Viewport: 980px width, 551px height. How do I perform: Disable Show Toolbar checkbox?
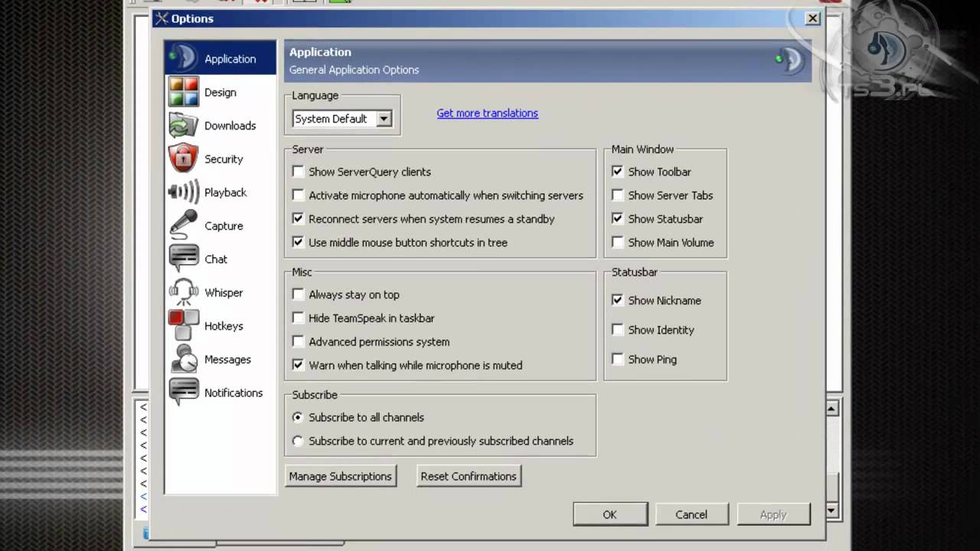point(618,172)
